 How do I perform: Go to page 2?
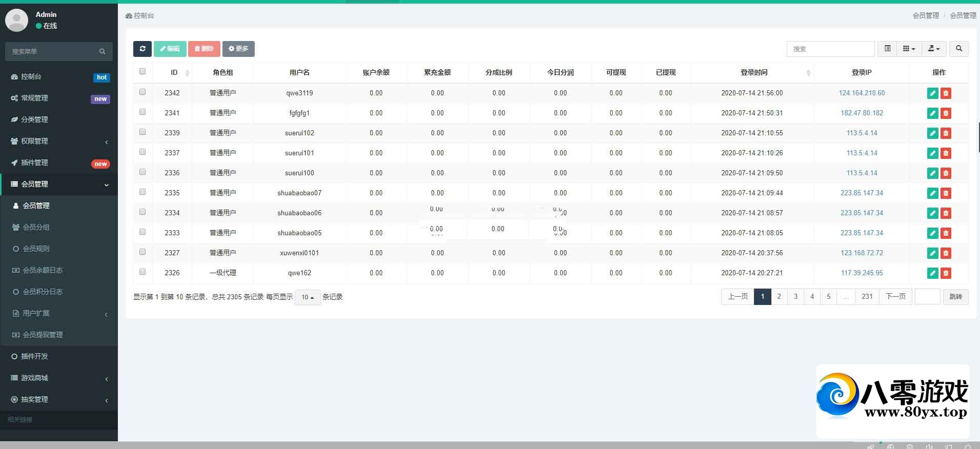click(779, 296)
